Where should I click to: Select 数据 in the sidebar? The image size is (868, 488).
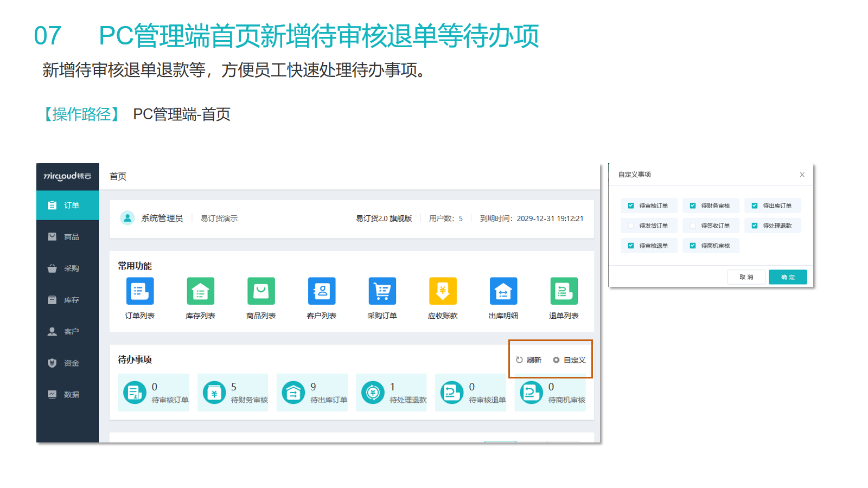click(x=68, y=395)
